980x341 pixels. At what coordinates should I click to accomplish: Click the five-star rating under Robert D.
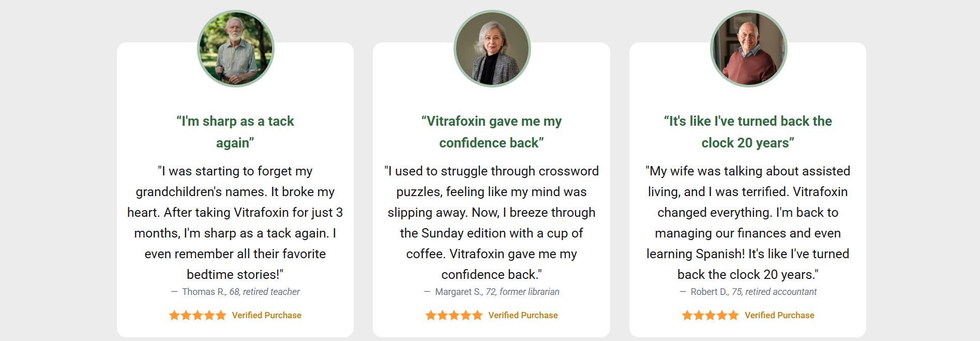710,315
